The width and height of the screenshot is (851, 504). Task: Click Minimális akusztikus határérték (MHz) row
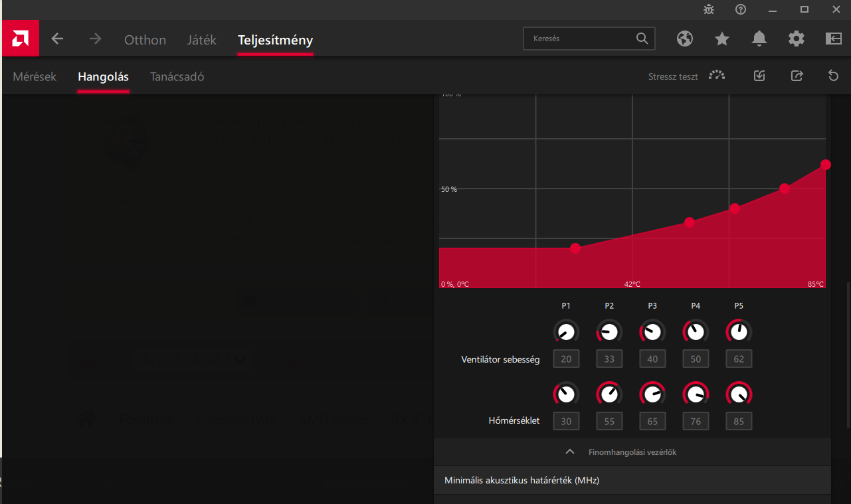pos(632,480)
